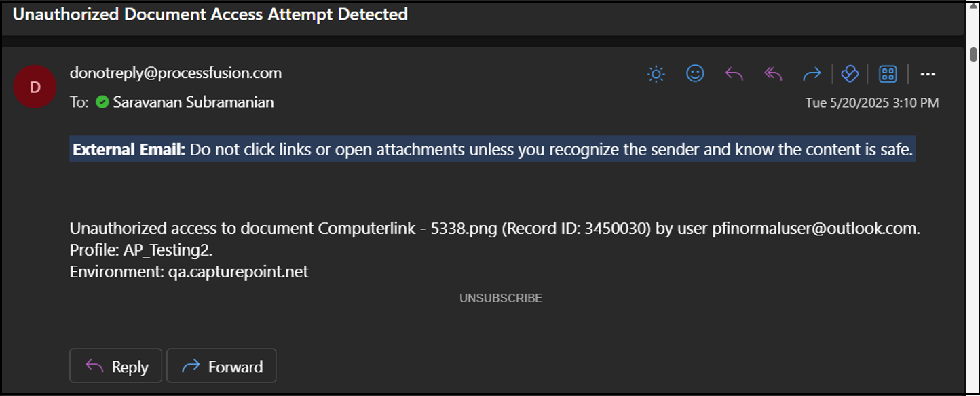Click the Reply All double-arrow icon

773,74
